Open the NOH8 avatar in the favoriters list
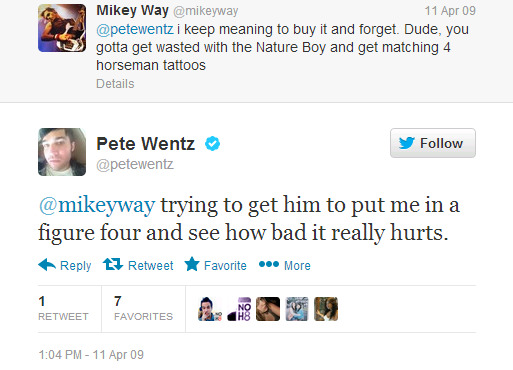513x370 pixels. (x=239, y=309)
